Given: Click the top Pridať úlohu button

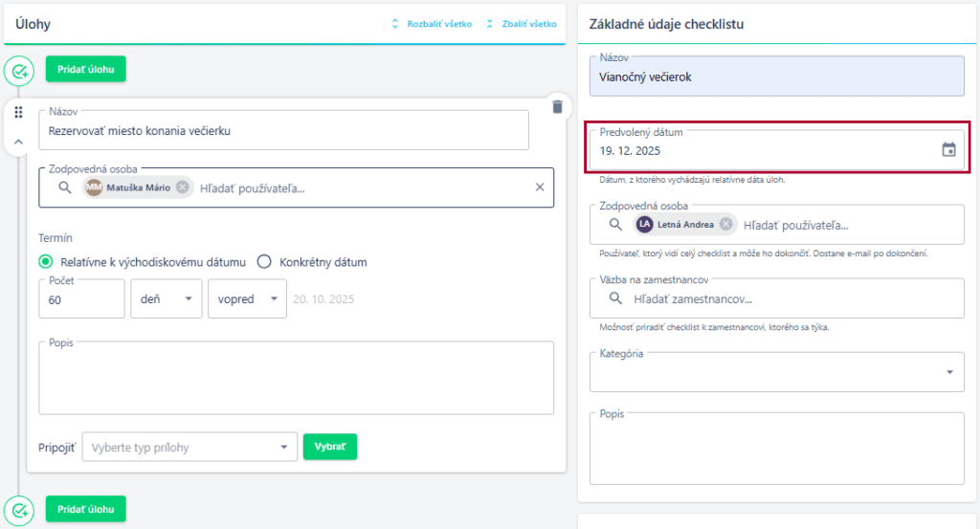Looking at the screenshot, I should tap(85, 69).
